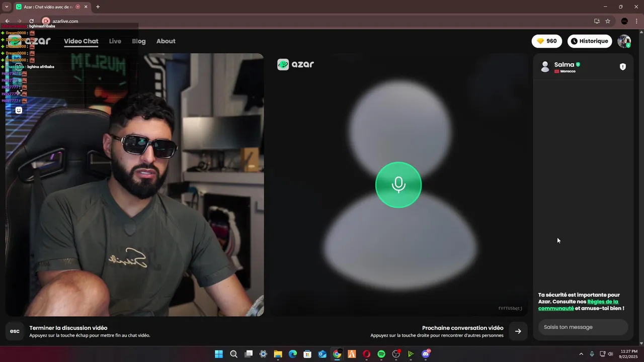Click the tray microphone icon

[592, 354]
